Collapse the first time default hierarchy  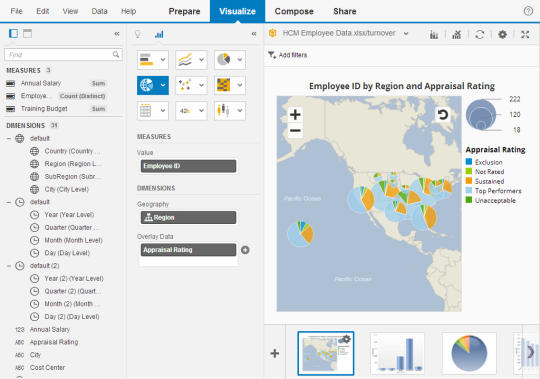click(9, 202)
